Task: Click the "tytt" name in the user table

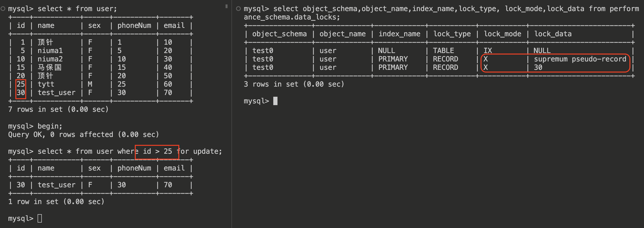Action: 46,84
